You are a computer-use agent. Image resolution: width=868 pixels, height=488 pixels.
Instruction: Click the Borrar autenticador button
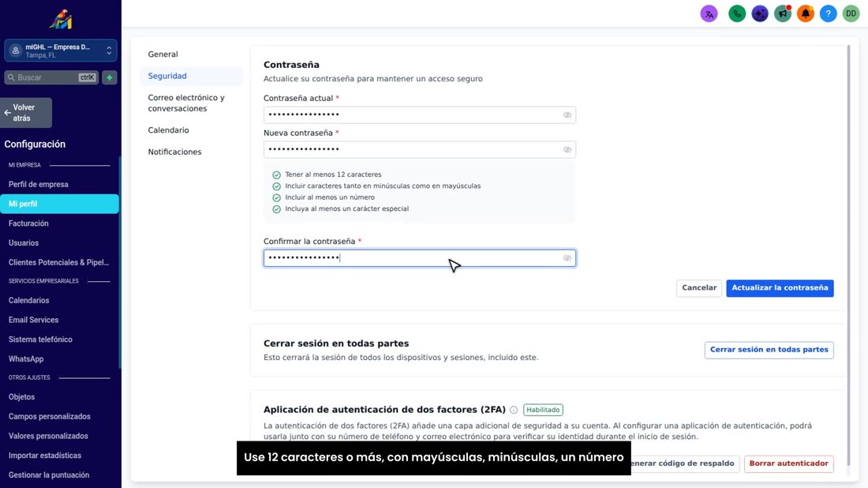tap(788, 464)
